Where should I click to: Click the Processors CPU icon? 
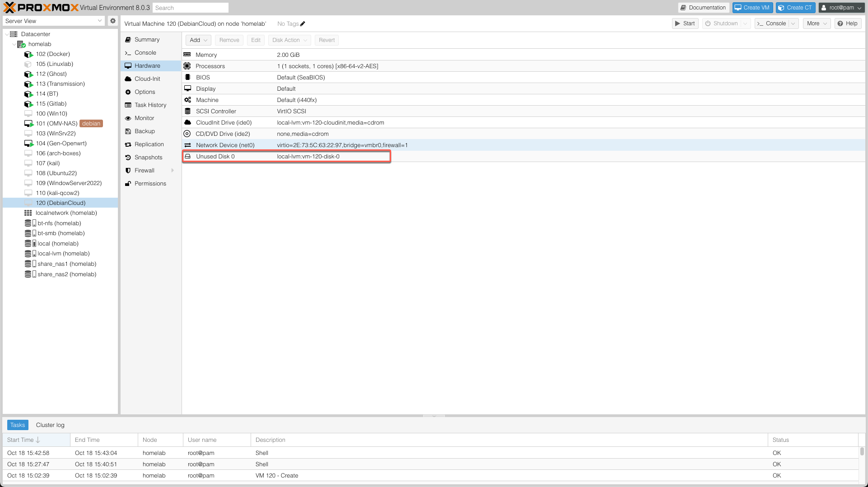[x=187, y=66]
